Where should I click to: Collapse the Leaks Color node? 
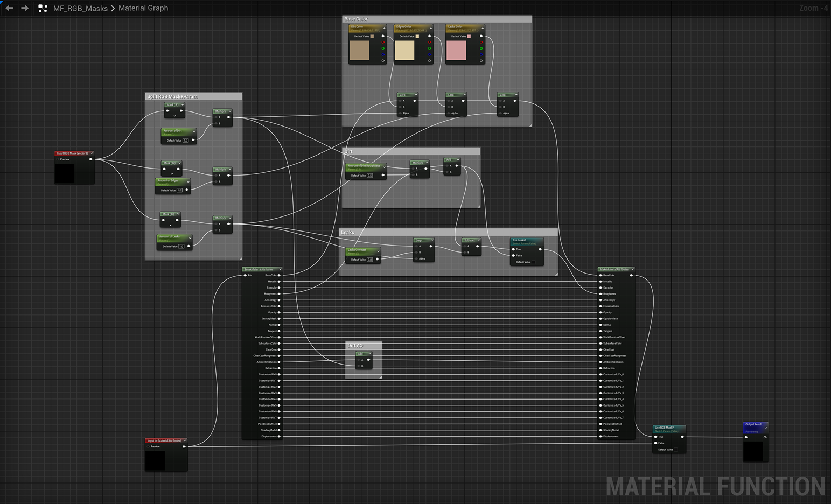coord(482,28)
